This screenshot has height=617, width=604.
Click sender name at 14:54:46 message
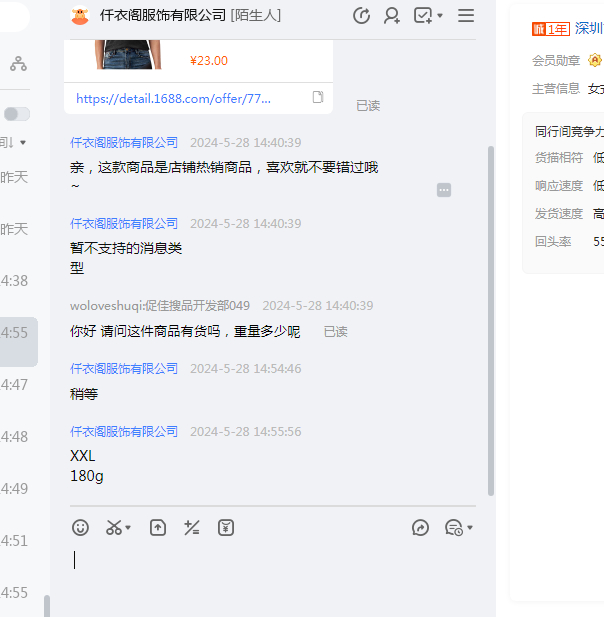point(124,369)
